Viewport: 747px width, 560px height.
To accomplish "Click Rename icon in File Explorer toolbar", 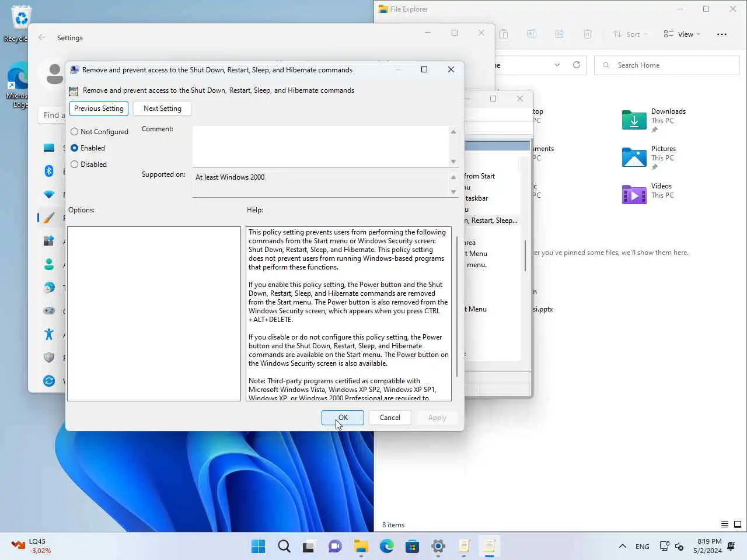I will tap(532, 34).
